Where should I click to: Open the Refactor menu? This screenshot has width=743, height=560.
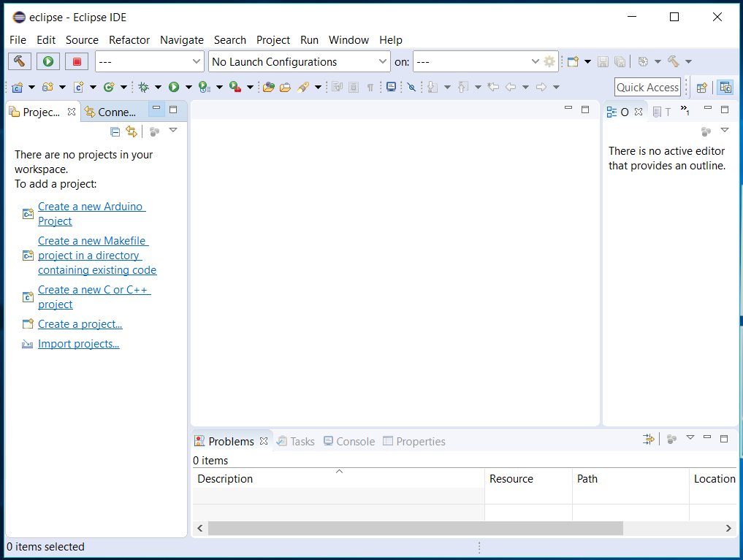tap(129, 39)
